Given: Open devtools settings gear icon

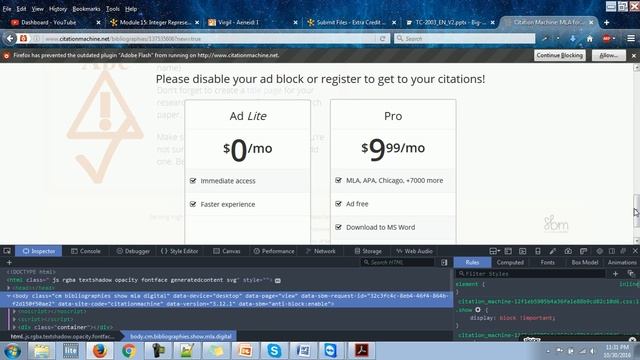Looking at the screenshot, I should pos(600,251).
